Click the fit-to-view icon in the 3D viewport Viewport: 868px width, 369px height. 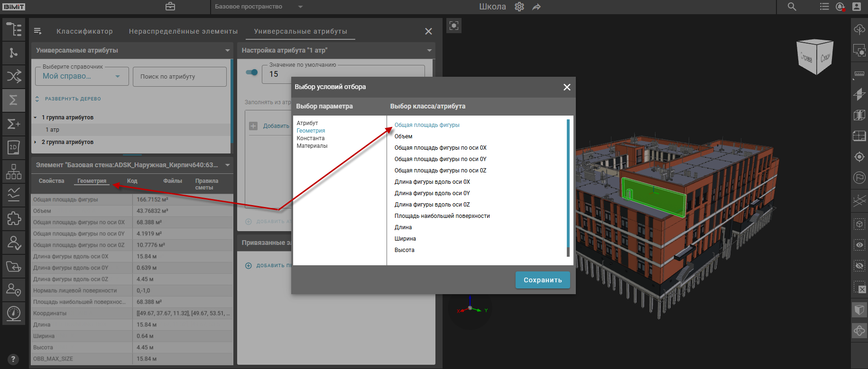[454, 26]
